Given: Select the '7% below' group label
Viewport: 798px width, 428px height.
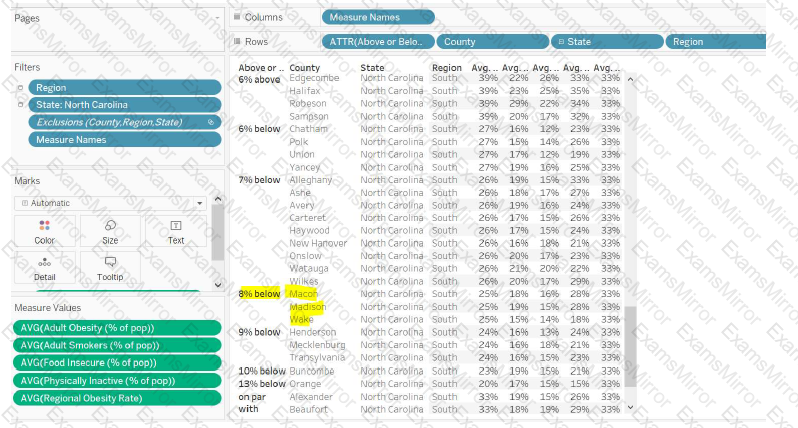Looking at the screenshot, I should 259,180.
